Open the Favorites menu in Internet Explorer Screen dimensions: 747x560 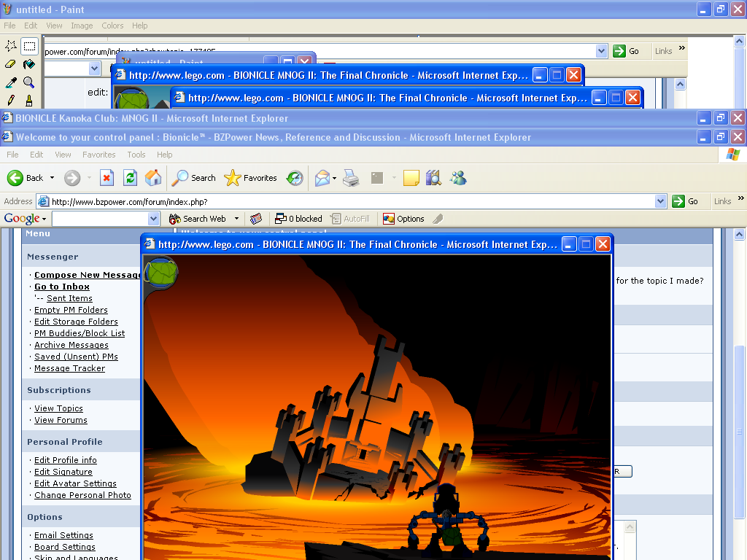pyautogui.click(x=99, y=155)
